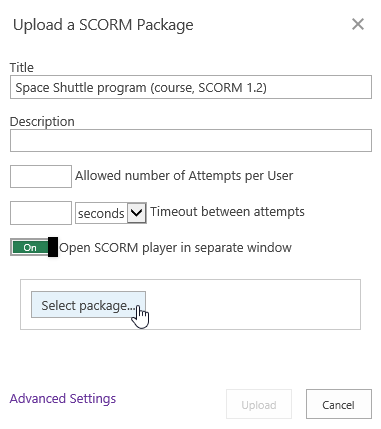Screen dimensions: 381x429
Task: Open the seconds unit dropdown
Action: tap(111, 213)
